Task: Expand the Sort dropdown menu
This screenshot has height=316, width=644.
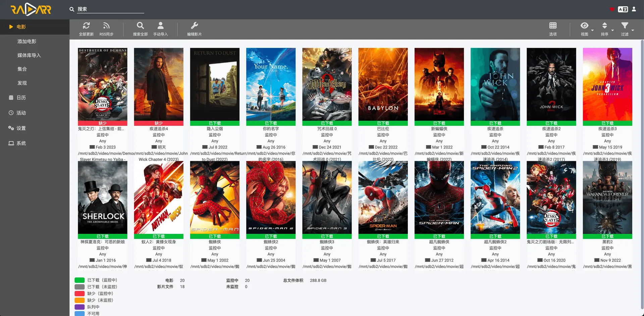Action: [x=605, y=26]
